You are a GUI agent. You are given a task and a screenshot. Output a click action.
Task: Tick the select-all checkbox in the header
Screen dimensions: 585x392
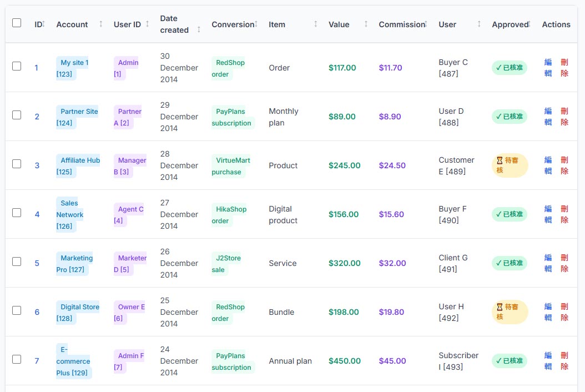[17, 23]
